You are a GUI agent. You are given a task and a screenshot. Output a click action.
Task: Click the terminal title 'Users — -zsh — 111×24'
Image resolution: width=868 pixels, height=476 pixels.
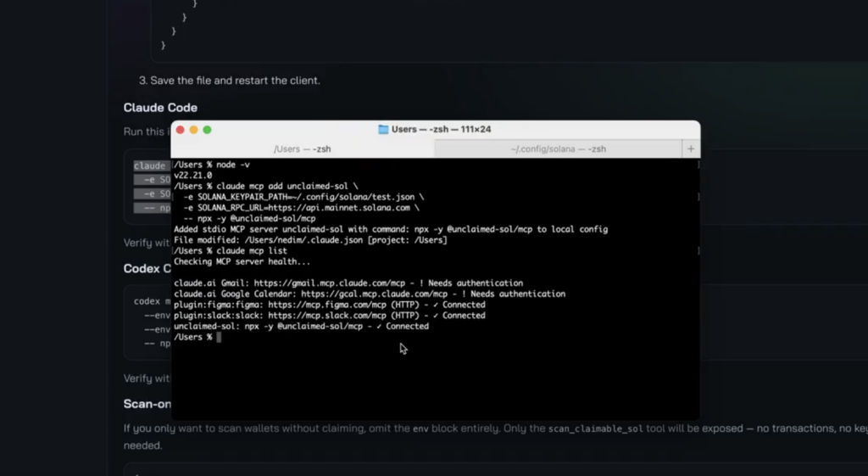(x=441, y=130)
